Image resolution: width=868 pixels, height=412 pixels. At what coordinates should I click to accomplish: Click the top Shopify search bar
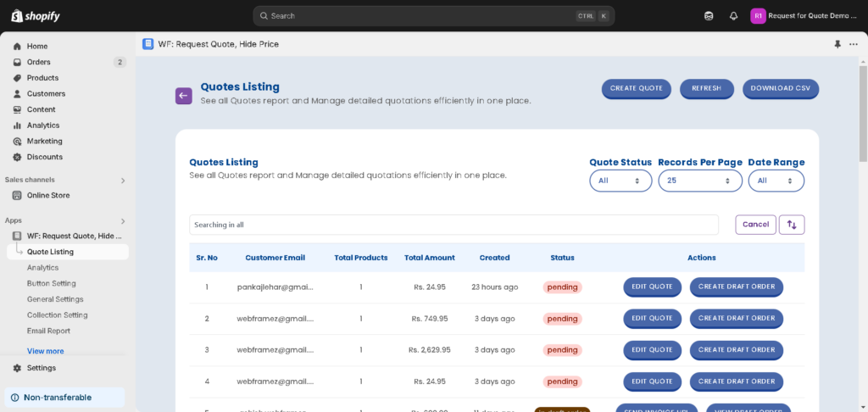433,16
